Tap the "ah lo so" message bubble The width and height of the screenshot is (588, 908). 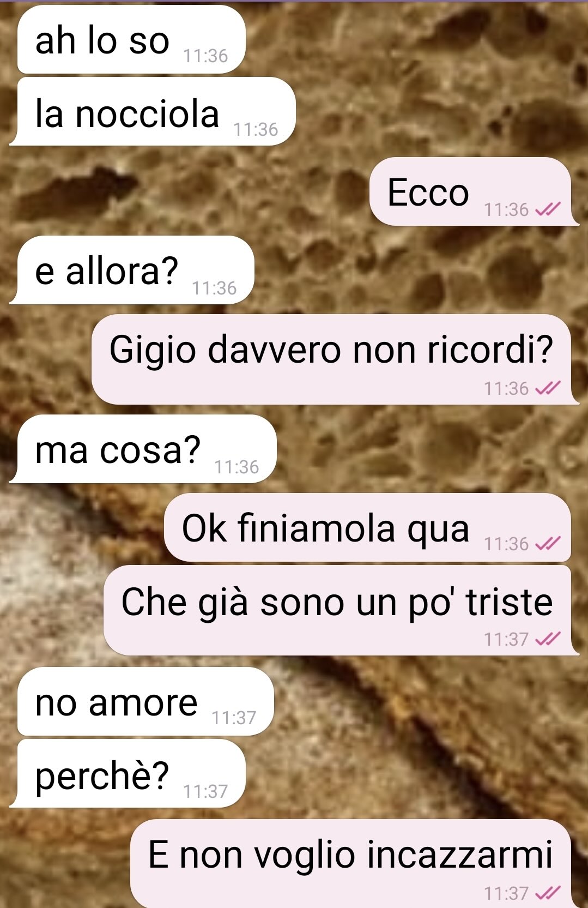pos(131,40)
